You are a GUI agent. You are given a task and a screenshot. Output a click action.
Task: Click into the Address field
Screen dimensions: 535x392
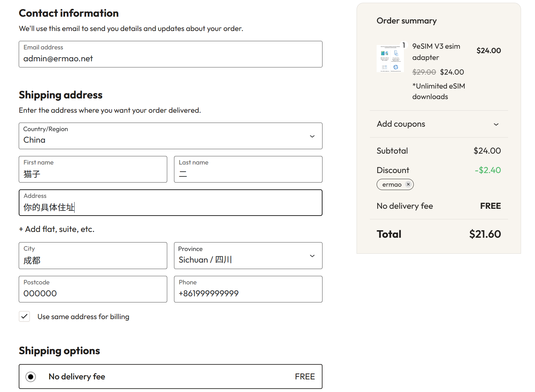click(170, 203)
